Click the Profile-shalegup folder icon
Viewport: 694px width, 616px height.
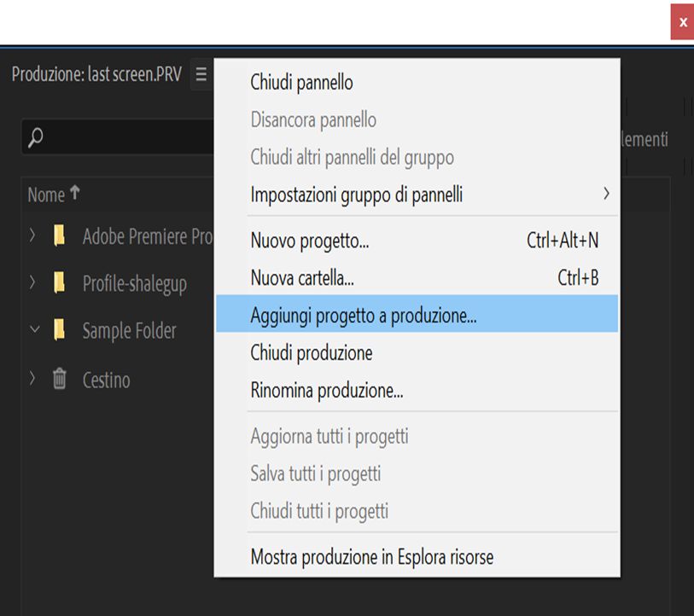pos(59,282)
